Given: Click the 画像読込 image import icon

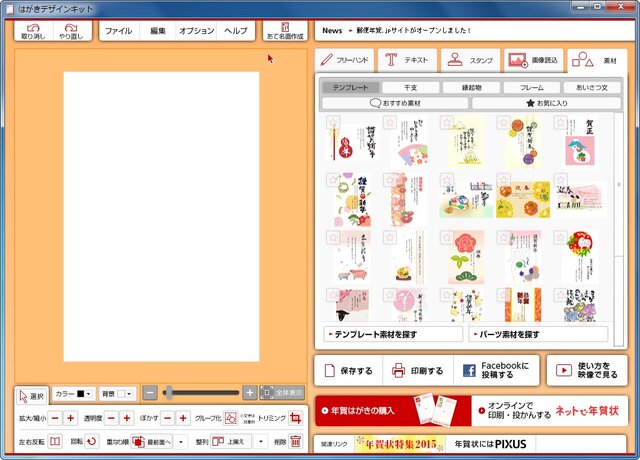Looking at the screenshot, I should click(518, 60).
